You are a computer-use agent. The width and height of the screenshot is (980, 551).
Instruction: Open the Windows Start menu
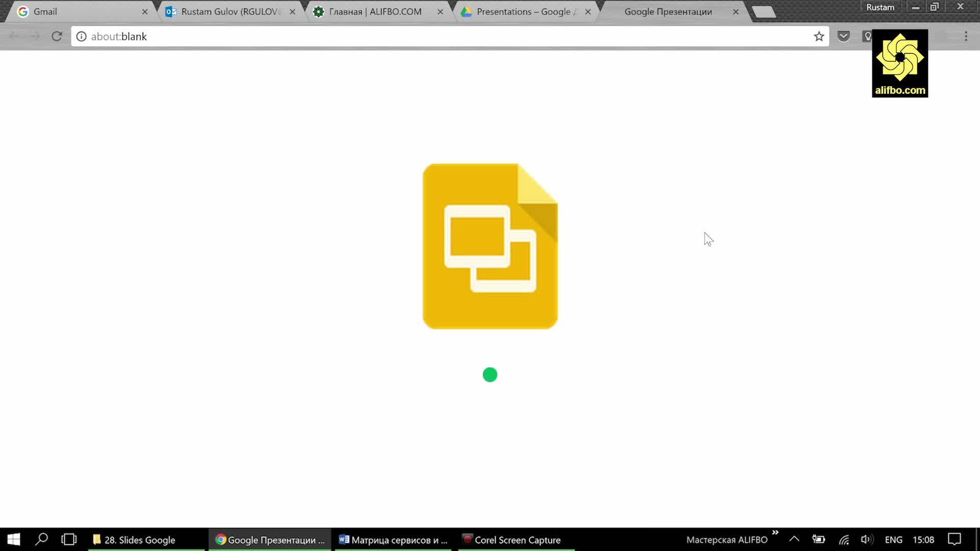14,539
